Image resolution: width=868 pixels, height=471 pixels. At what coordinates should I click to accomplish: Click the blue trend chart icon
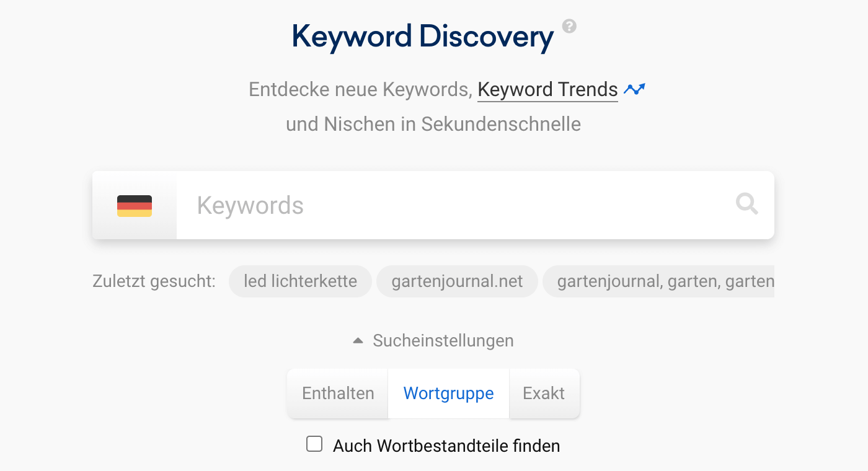634,90
